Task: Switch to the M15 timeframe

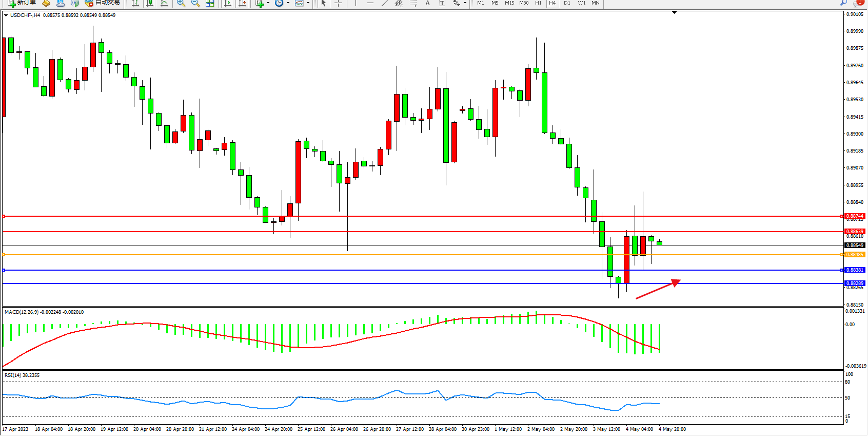Action: [509, 3]
